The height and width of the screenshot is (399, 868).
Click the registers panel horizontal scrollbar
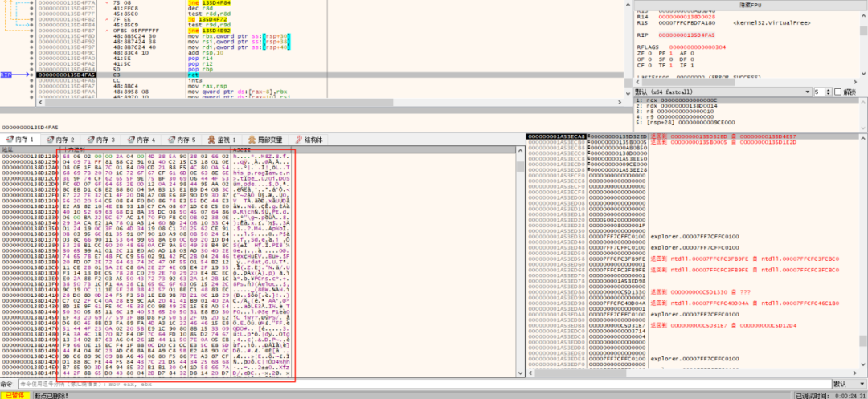746,83
